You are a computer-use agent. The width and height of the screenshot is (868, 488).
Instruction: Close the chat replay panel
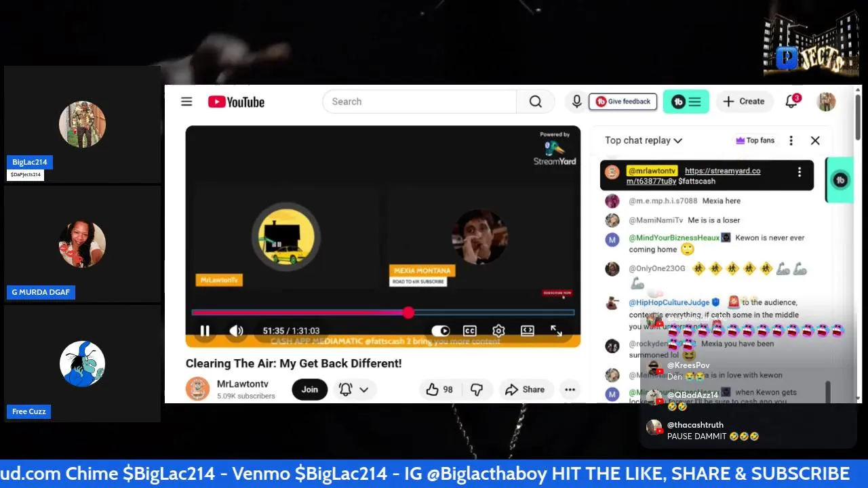[x=815, y=140]
